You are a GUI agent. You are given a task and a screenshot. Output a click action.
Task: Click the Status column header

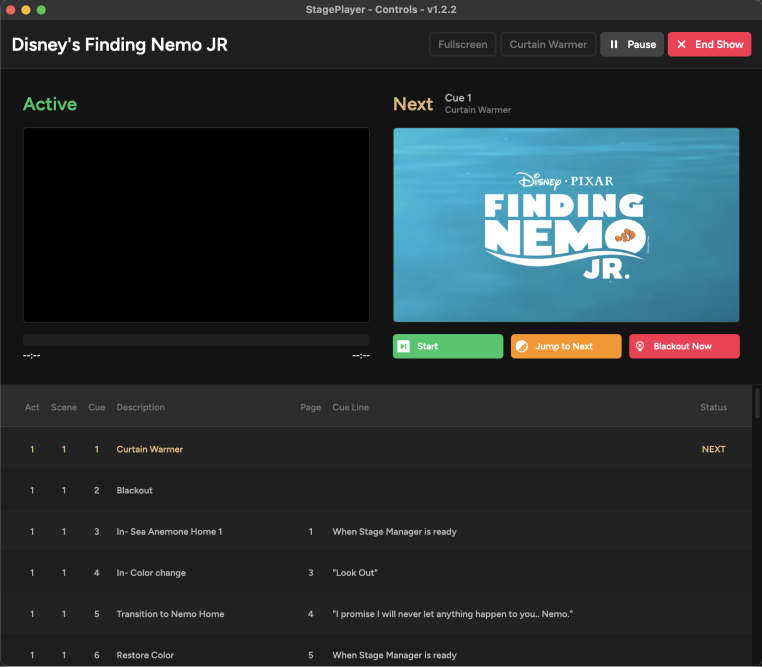[713, 407]
